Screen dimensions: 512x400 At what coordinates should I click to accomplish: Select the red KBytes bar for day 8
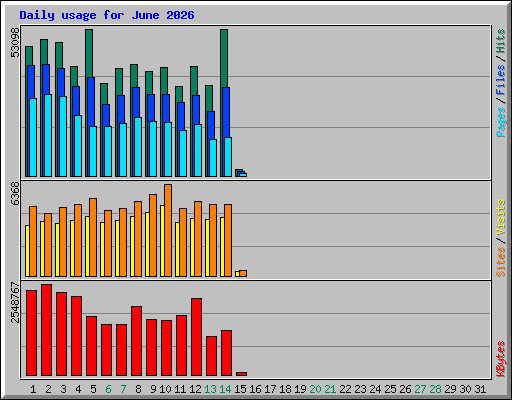coord(136,341)
